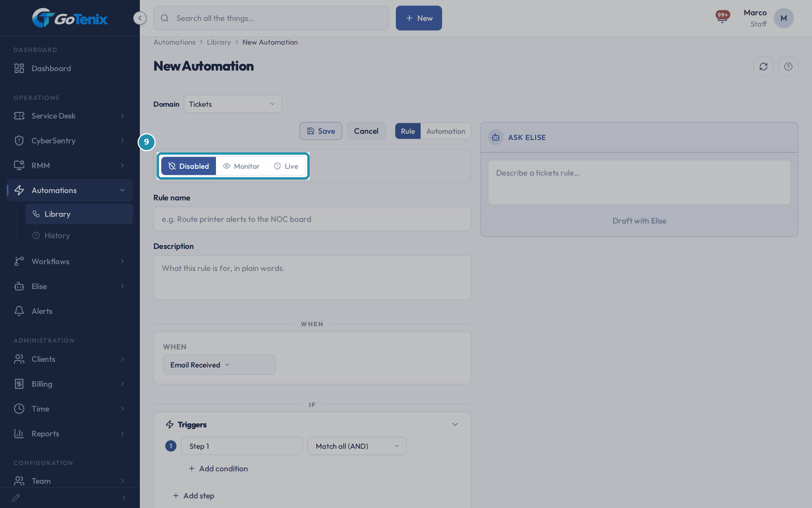The width and height of the screenshot is (812, 508).
Task: Open History under Automations
Action: pos(79,235)
